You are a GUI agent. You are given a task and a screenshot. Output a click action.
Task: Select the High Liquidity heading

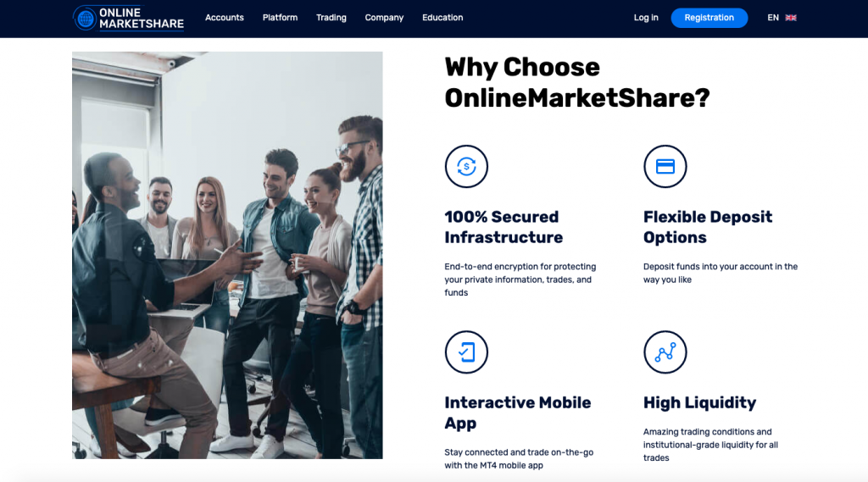click(699, 403)
